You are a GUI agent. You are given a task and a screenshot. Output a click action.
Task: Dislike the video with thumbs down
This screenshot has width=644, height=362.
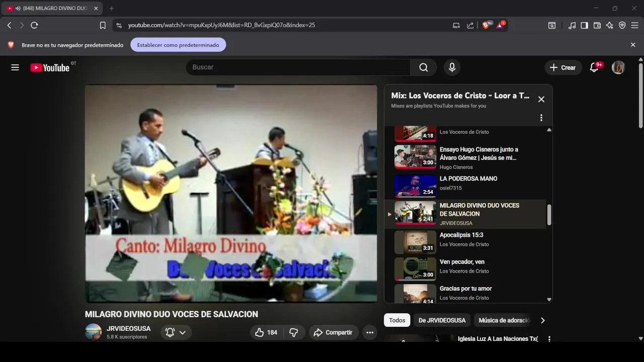[294, 332]
